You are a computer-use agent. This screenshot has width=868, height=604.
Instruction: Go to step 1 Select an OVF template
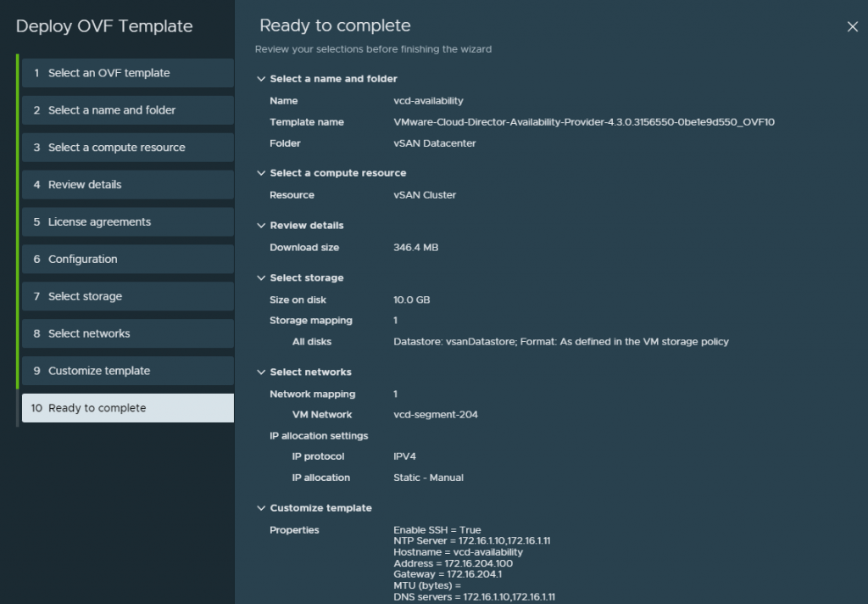128,73
